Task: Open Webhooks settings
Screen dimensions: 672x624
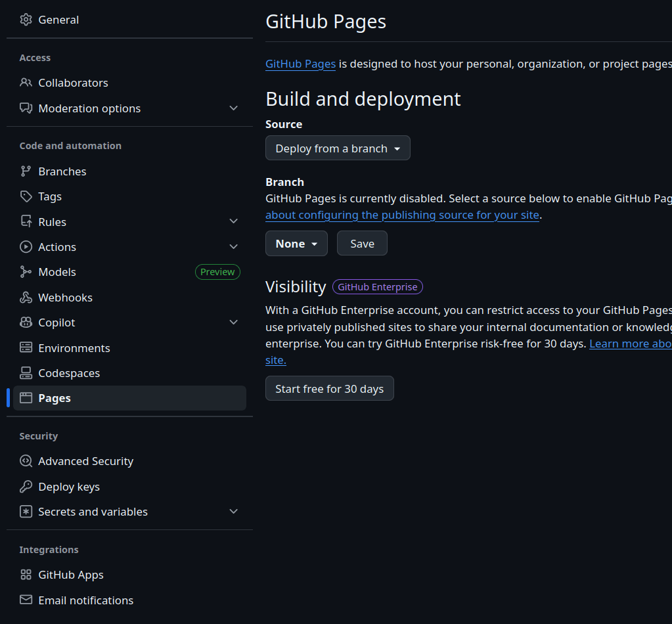Action: [129, 298]
